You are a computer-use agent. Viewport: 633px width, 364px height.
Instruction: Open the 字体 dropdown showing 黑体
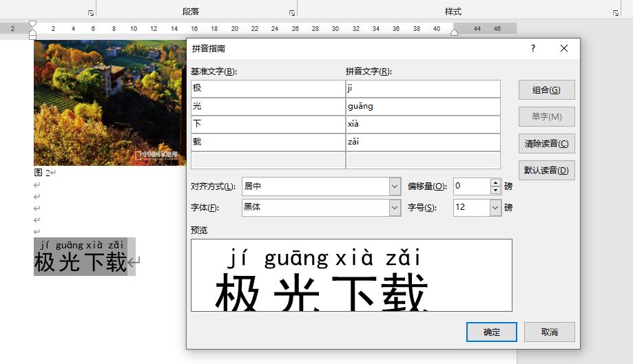click(395, 207)
